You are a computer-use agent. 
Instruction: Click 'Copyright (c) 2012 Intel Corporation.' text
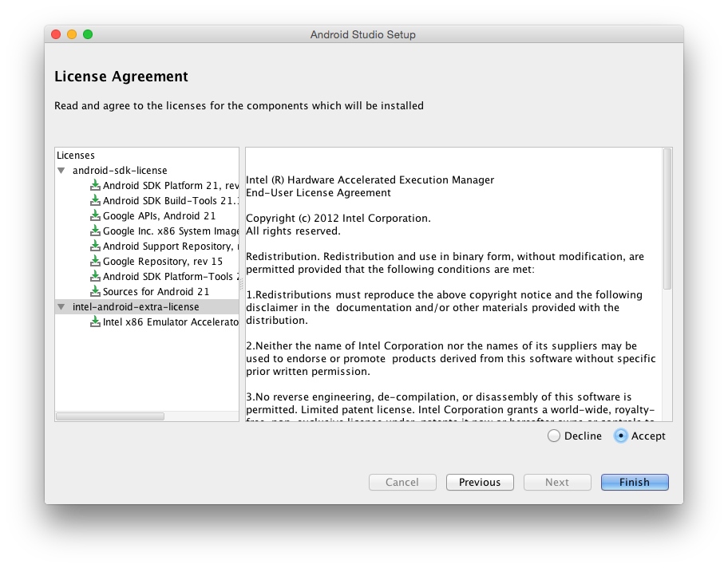tap(338, 218)
